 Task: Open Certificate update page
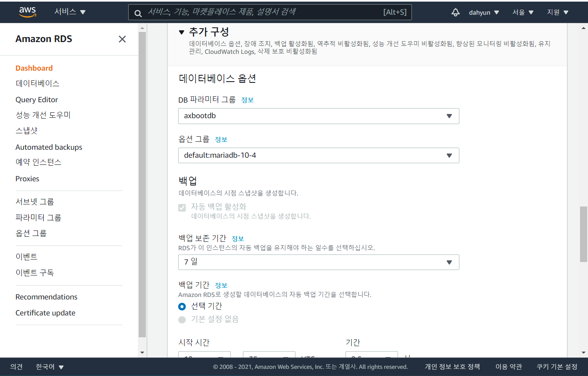click(45, 313)
